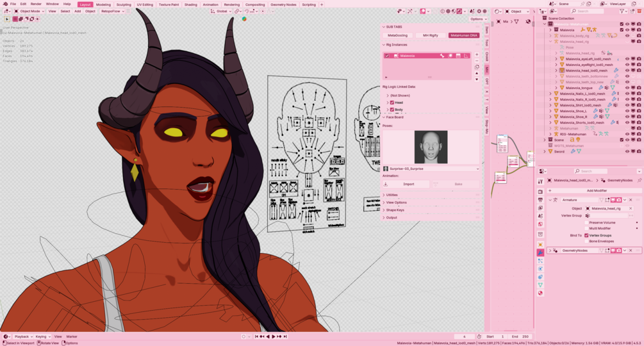
Task: Enable Preserve Volume checkbox
Action: pyautogui.click(x=586, y=222)
